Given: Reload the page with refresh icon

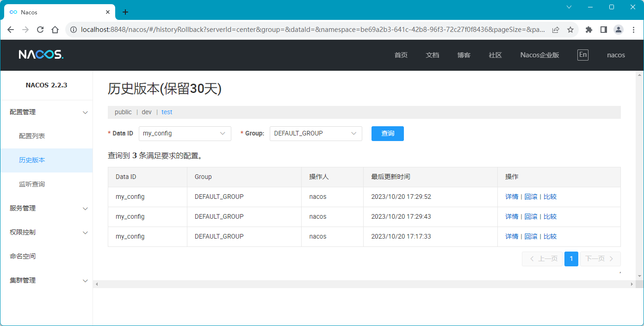Looking at the screenshot, I should tap(40, 30).
